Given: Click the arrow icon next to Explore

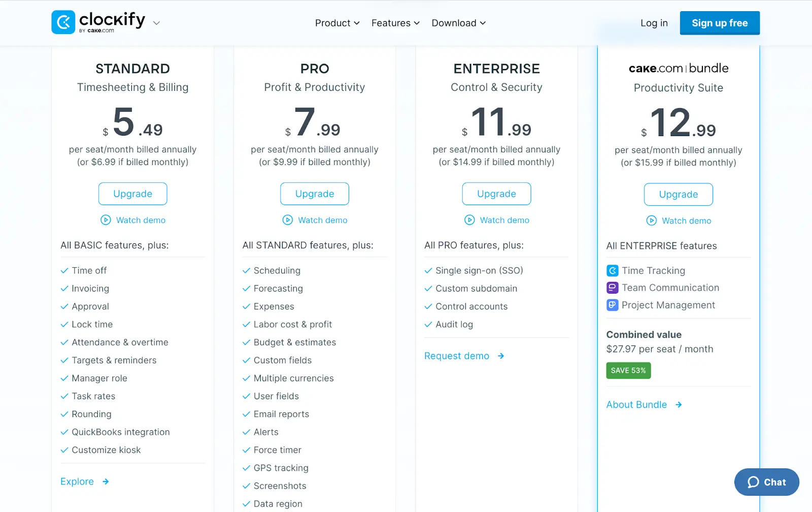Looking at the screenshot, I should coord(106,482).
